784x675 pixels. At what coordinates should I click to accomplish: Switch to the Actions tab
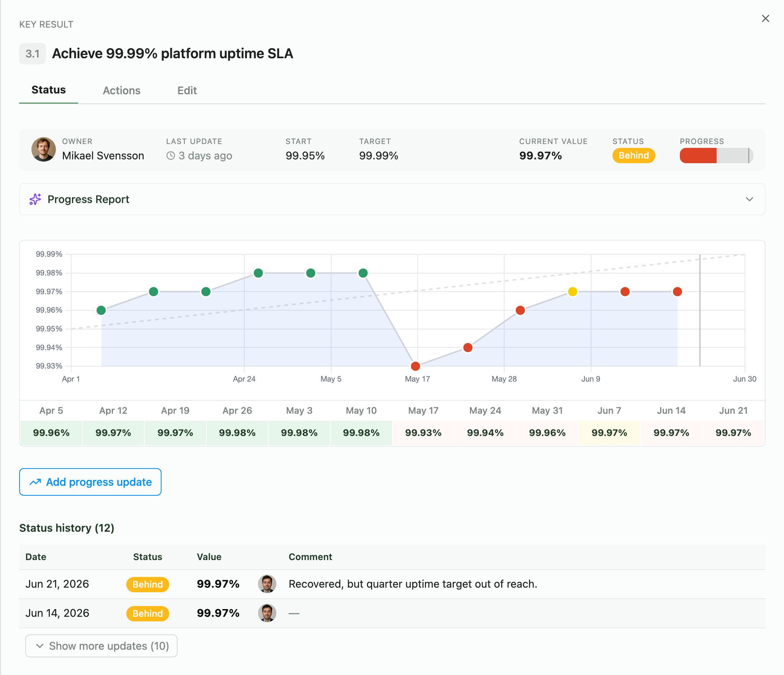click(121, 90)
